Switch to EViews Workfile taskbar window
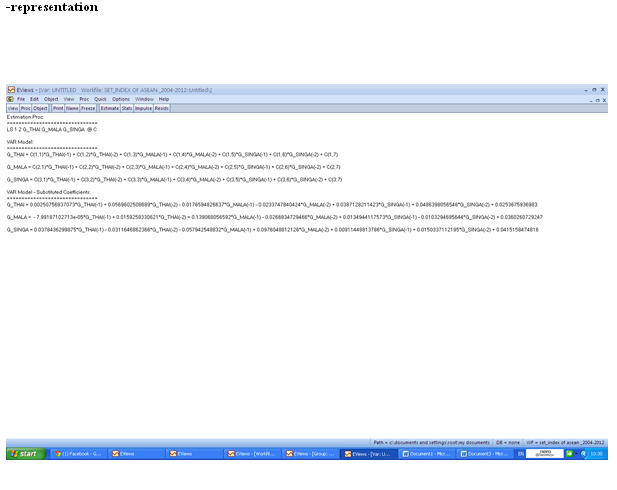The width and height of the screenshot is (617, 490). 253,454
